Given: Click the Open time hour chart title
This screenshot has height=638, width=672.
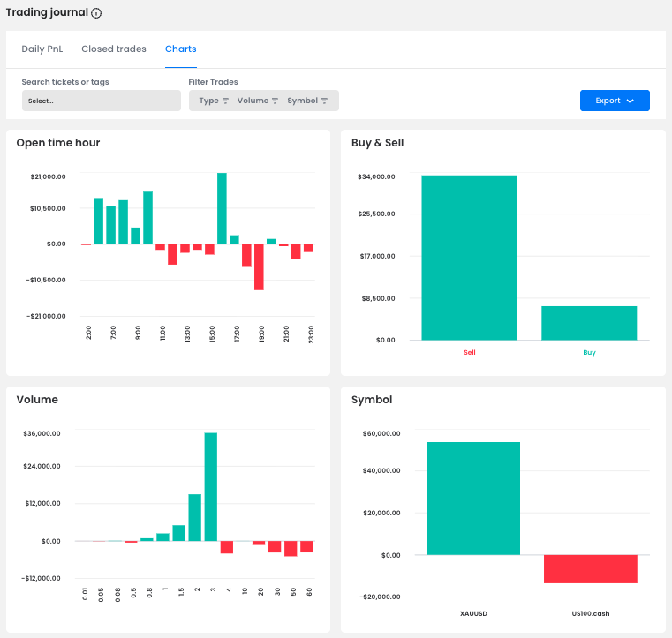Looking at the screenshot, I should [x=58, y=143].
